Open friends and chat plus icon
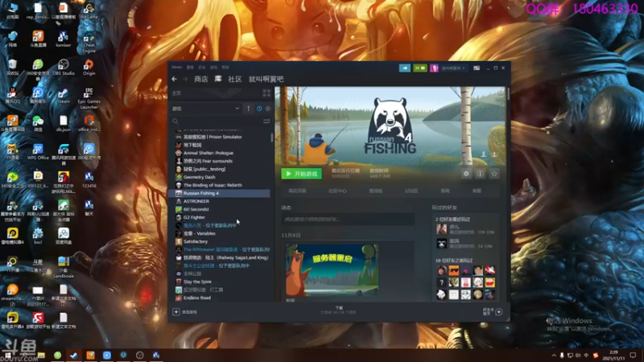The height and width of the screenshot is (362, 644). (x=498, y=312)
